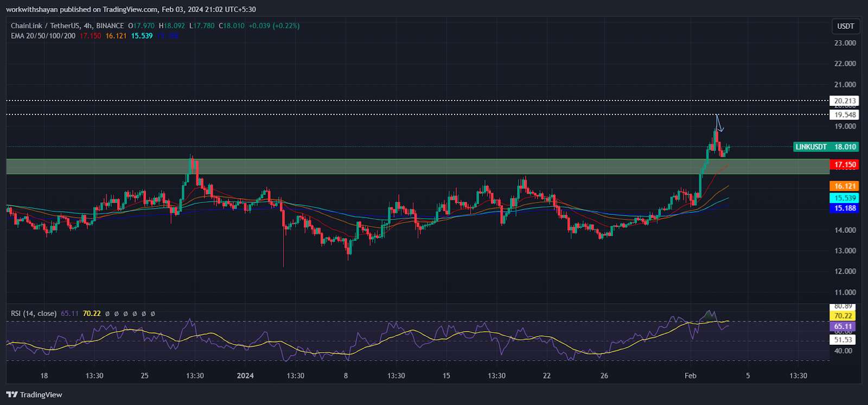Click the 18 date on time axis
The width and height of the screenshot is (868, 405).
44,376
